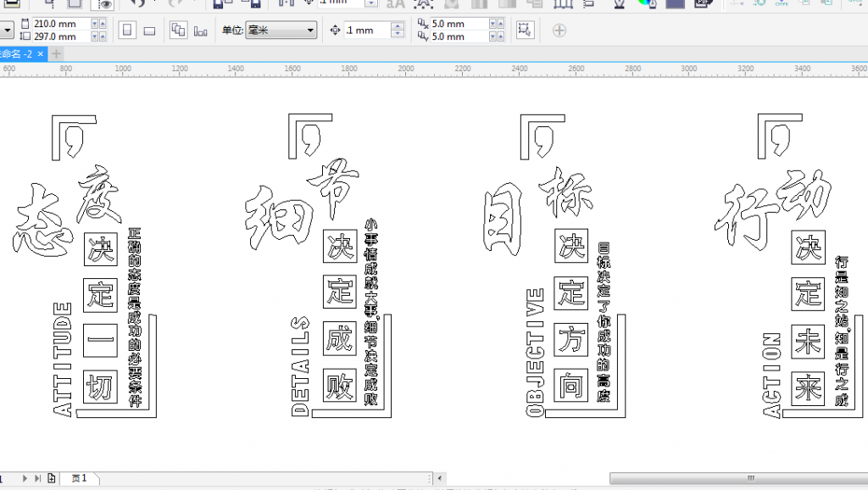Decrease nudge distance with down arrow
The width and height of the screenshot is (868, 490).
[x=398, y=34]
